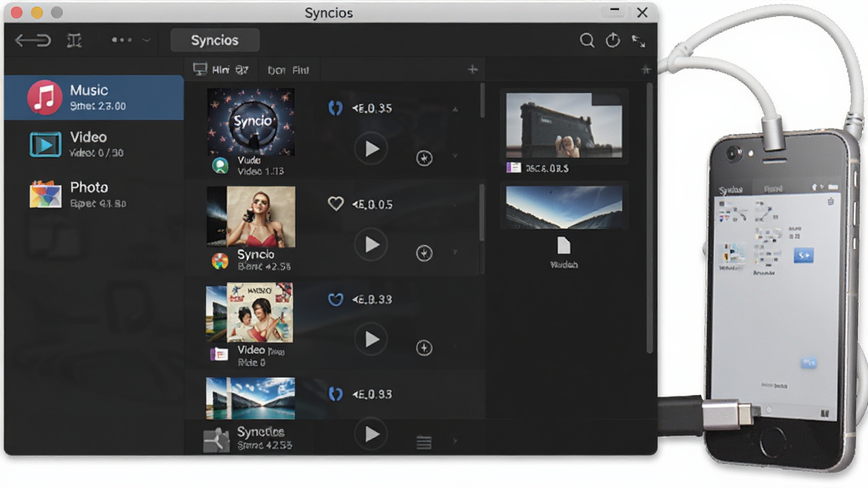Expand the chevron next to the three dots
The width and height of the screenshot is (868, 488).
(x=147, y=40)
